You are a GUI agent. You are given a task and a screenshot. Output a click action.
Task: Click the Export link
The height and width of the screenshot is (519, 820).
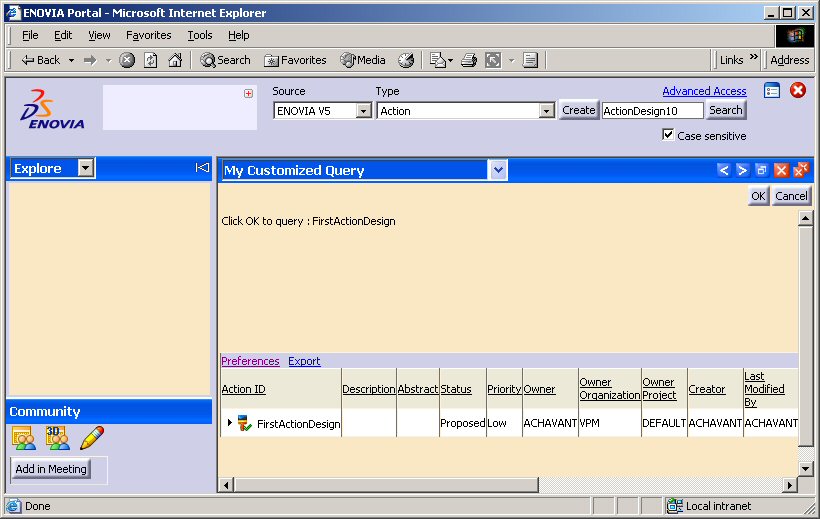pos(304,361)
